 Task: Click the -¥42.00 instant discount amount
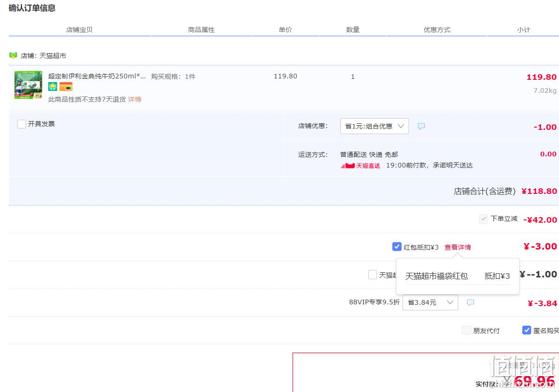coord(540,220)
